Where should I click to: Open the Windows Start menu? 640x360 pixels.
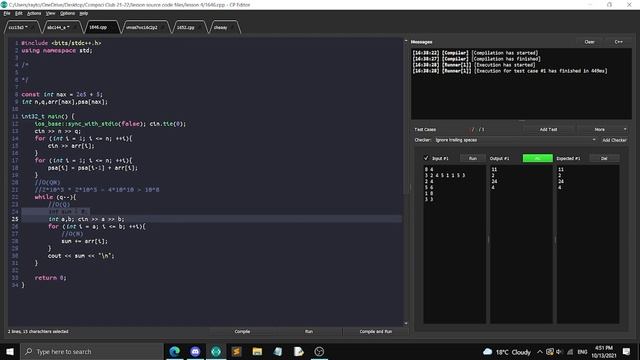(10, 351)
